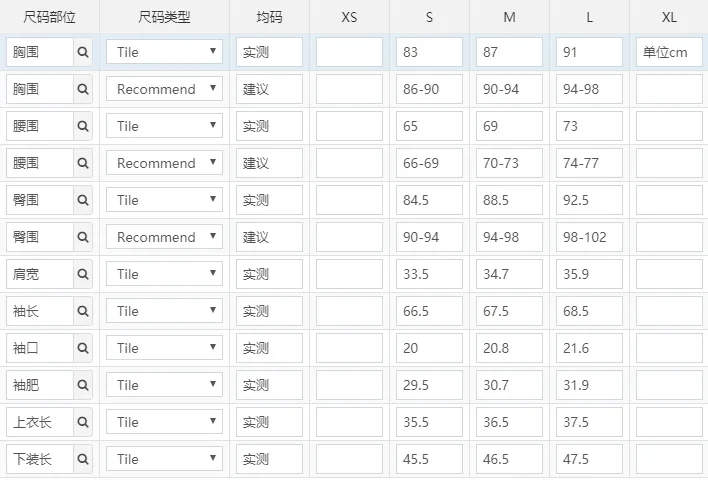
Task: Open Tile dropdown in 袖长 row
Action: [164, 311]
